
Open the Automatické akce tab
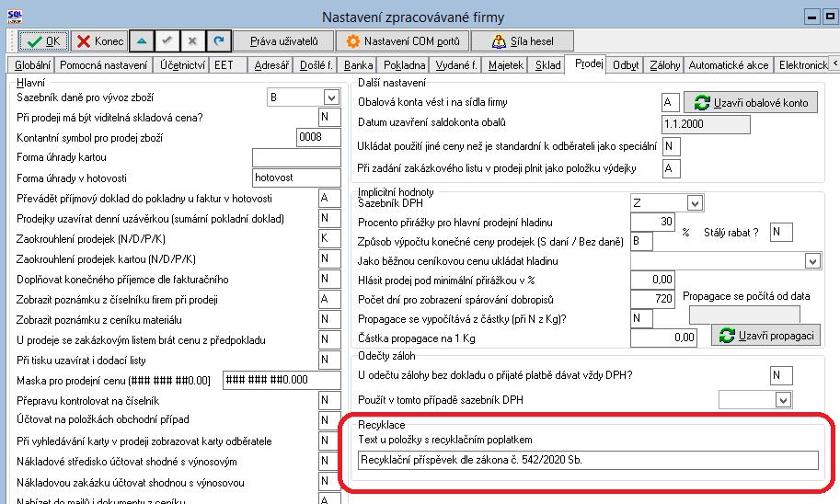click(x=728, y=64)
